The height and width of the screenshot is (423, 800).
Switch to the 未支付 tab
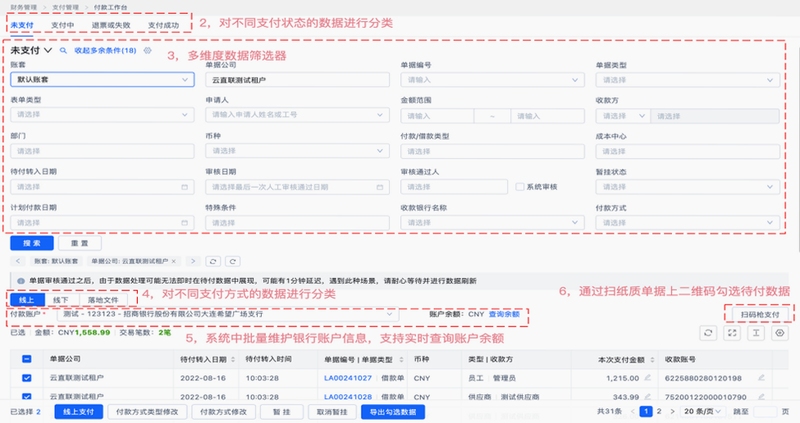pyautogui.click(x=22, y=25)
